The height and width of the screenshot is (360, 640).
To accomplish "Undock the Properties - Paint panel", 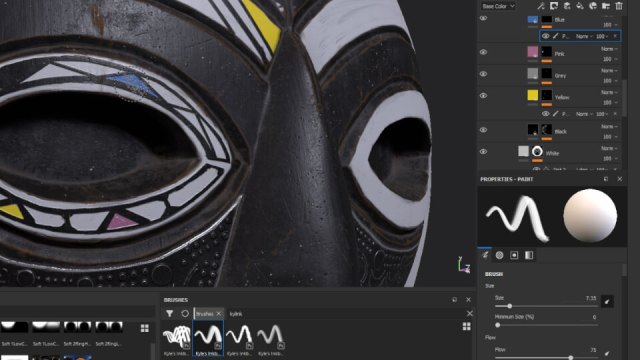I will [x=606, y=179].
